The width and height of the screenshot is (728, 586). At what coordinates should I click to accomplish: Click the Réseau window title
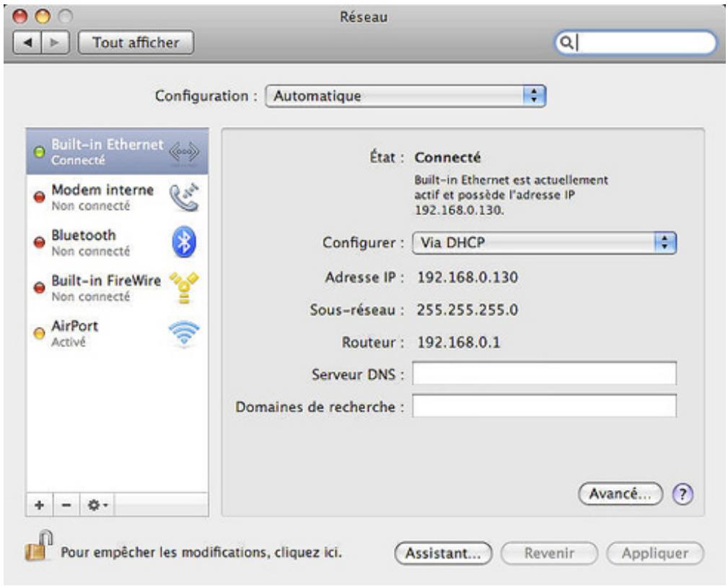[364, 17]
